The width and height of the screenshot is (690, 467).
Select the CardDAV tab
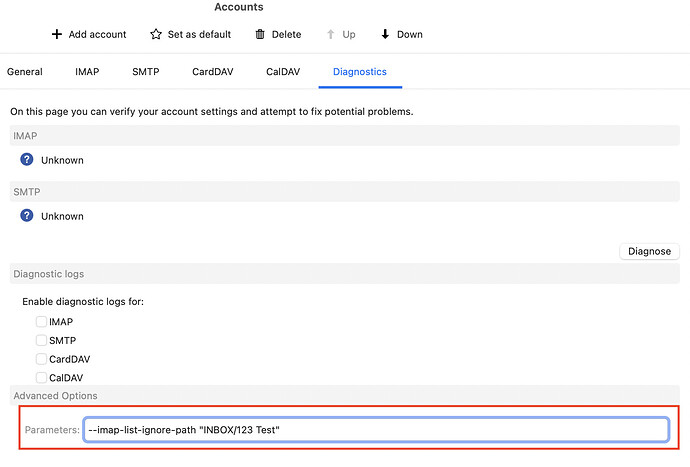[213, 72]
